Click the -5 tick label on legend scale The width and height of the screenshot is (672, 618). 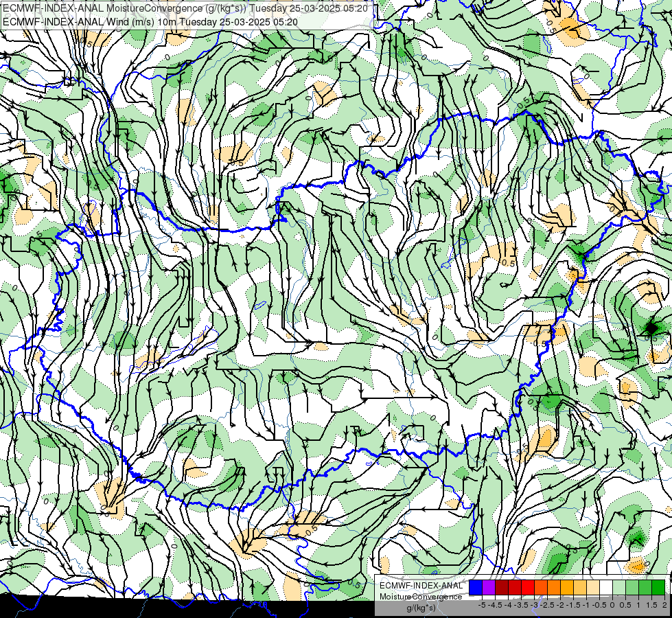click(482, 605)
